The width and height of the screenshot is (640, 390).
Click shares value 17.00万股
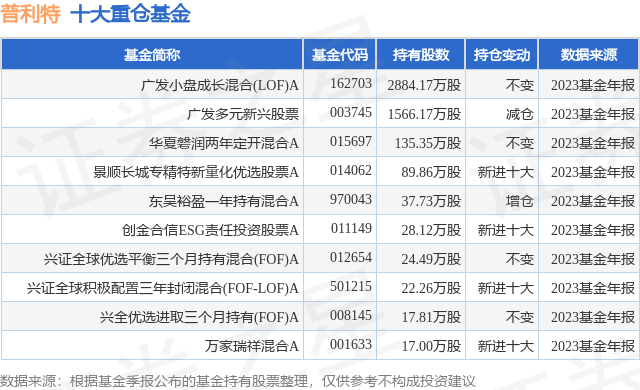click(431, 346)
